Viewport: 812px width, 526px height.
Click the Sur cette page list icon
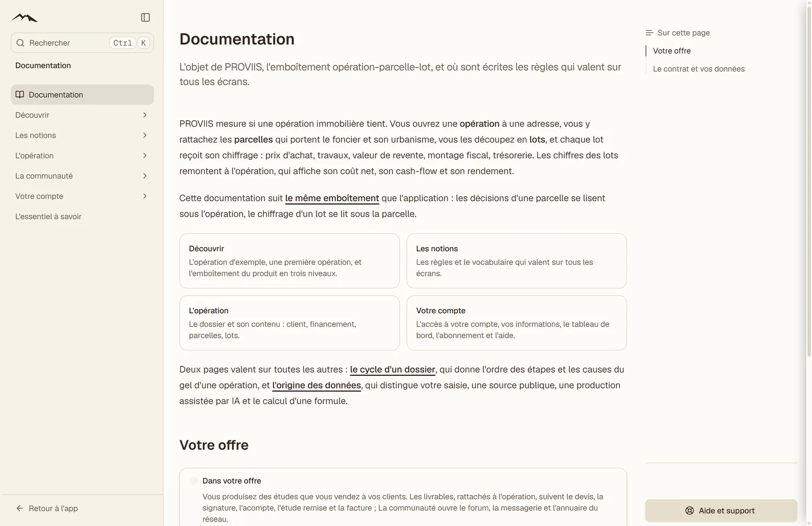pyautogui.click(x=649, y=32)
